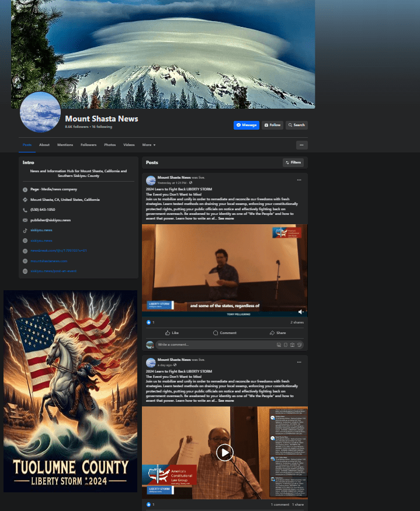
Task: Share the first live video post
Action: [x=277, y=333]
